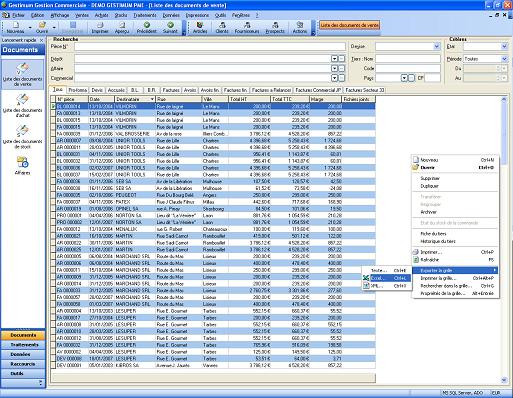Tick the checkbox of row FA 0000013

53,113
